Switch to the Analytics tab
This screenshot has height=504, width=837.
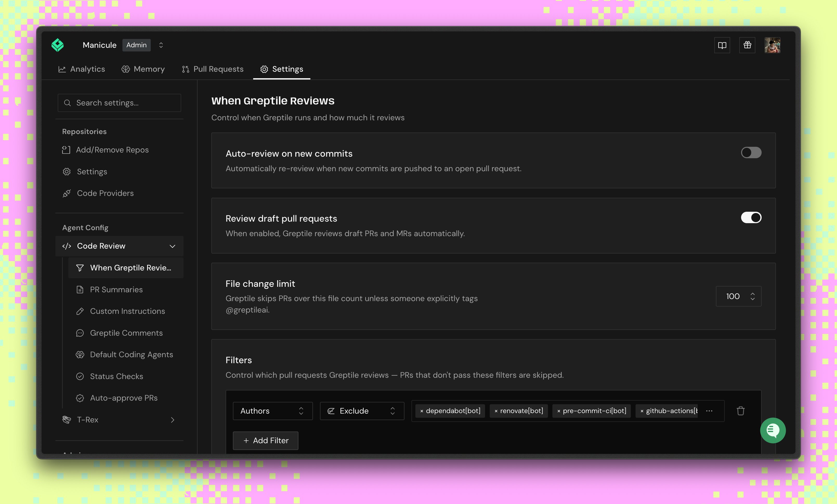82,69
